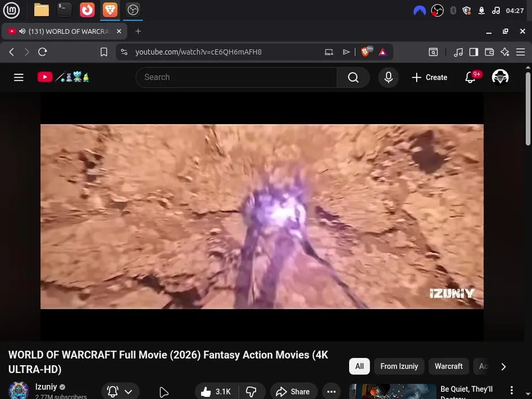Open the Brave playlist music icon
This screenshot has width=532, height=399.
point(458,52)
